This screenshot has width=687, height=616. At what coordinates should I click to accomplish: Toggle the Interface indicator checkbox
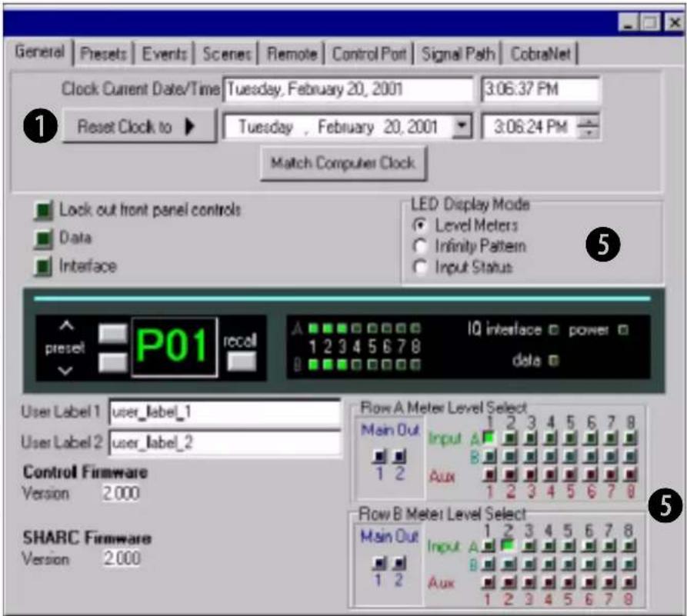(x=43, y=266)
